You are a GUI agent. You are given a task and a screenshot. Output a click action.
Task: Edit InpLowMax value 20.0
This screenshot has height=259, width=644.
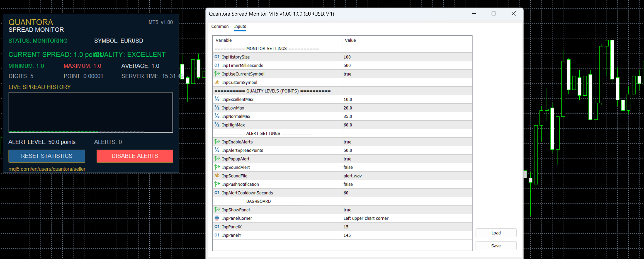(407, 108)
